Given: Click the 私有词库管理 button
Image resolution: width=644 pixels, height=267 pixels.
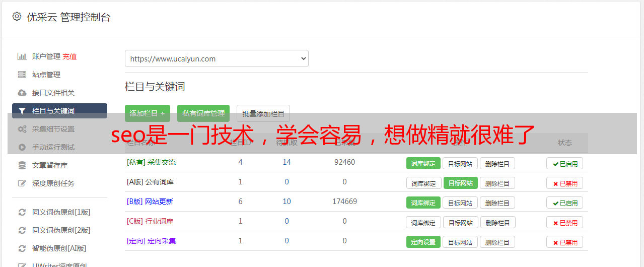Looking at the screenshot, I should pyautogui.click(x=203, y=113).
